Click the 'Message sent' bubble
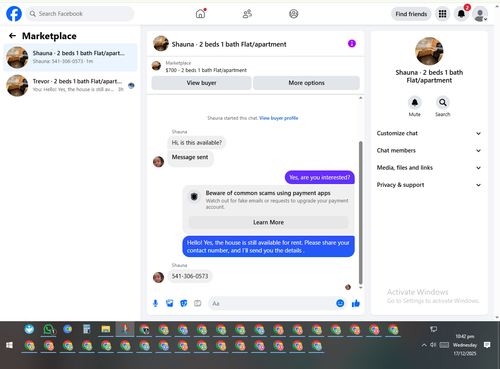The height and width of the screenshot is (369, 500). (x=190, y=157)
